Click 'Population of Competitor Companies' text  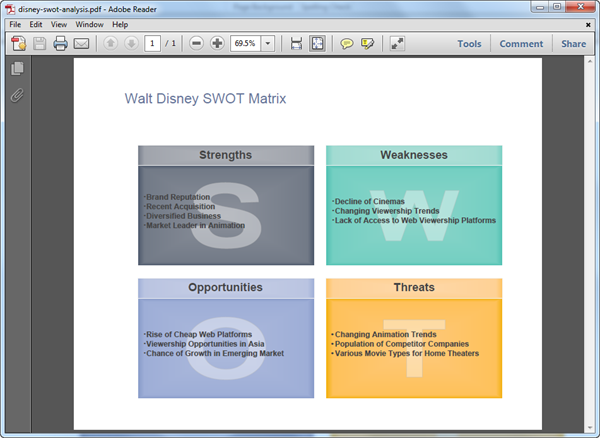(402, 344)
